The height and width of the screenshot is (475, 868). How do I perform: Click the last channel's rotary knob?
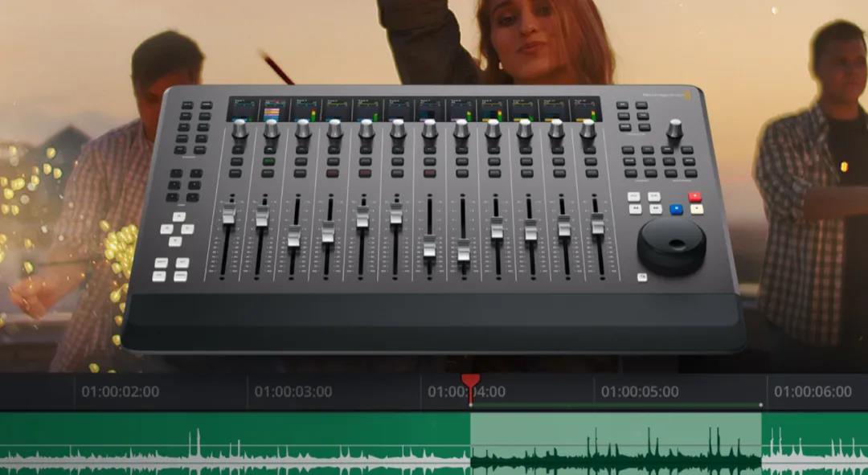(588, 129)
